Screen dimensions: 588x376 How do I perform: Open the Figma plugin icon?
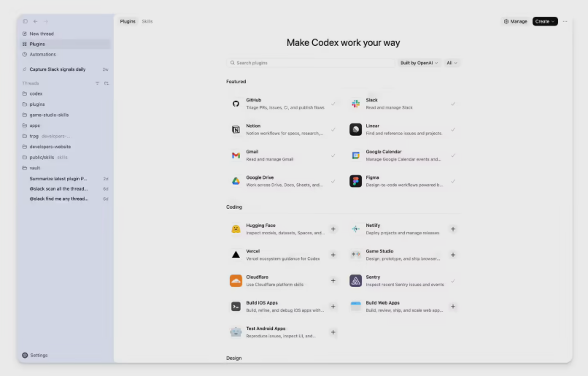tap(355, 181)
